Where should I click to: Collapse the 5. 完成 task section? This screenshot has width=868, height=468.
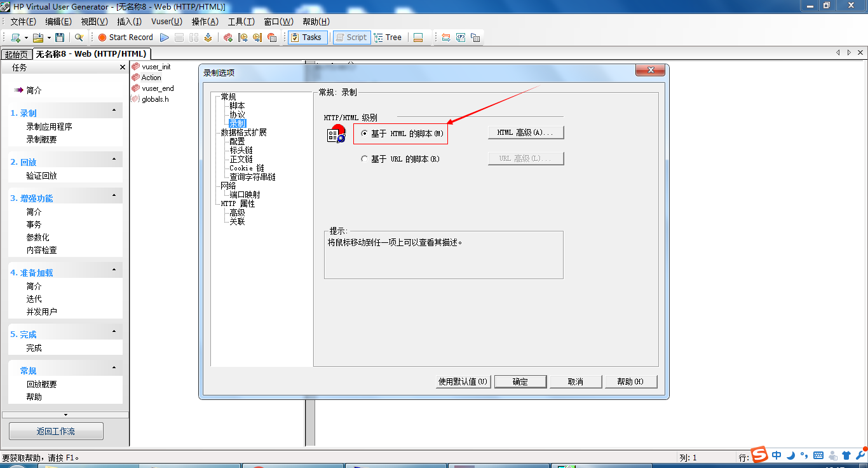point(114,332)
